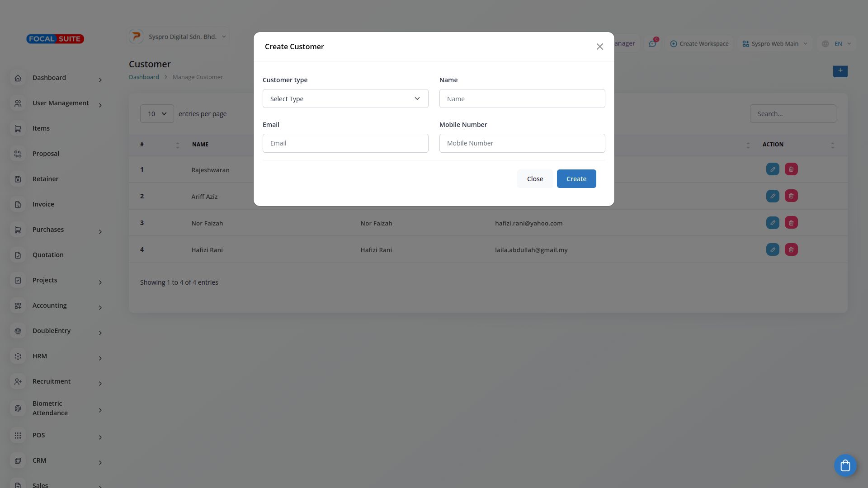Screen dimensions: 868x488
Task: Open the Quotation menu item
Action: (48, 255)
